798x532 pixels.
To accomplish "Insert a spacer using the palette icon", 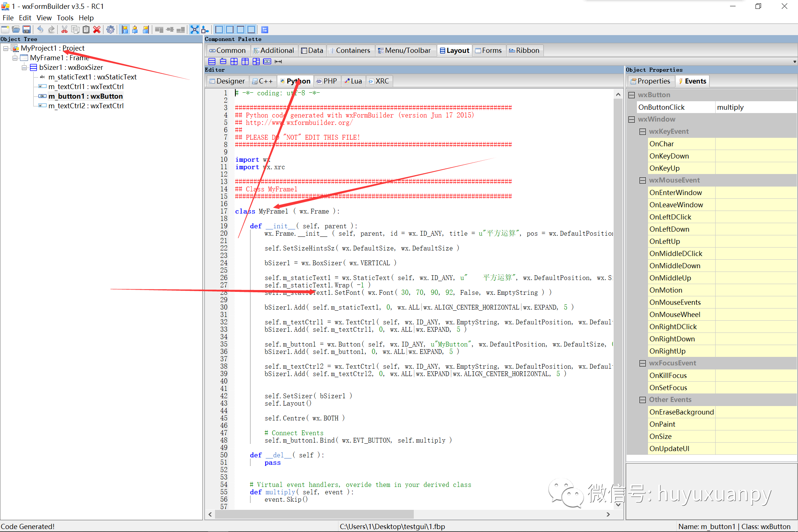I will [278, 61].
